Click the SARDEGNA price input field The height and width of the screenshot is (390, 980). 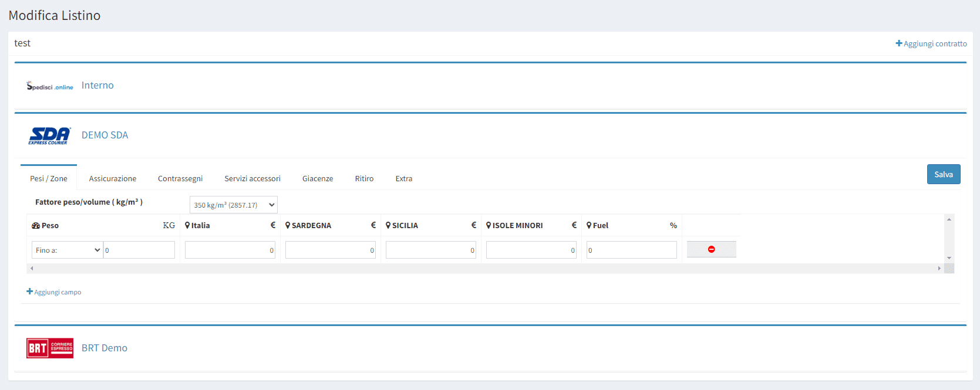[x=330, y=250]
